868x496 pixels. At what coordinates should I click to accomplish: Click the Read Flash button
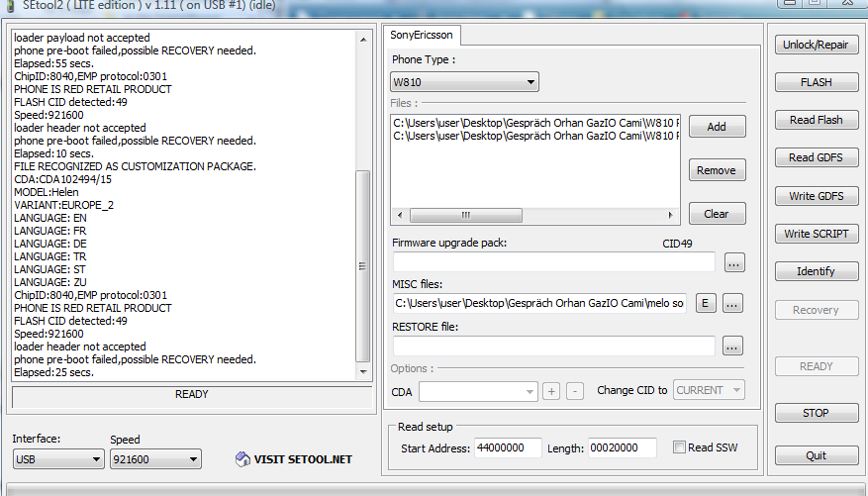click(816, 120)
